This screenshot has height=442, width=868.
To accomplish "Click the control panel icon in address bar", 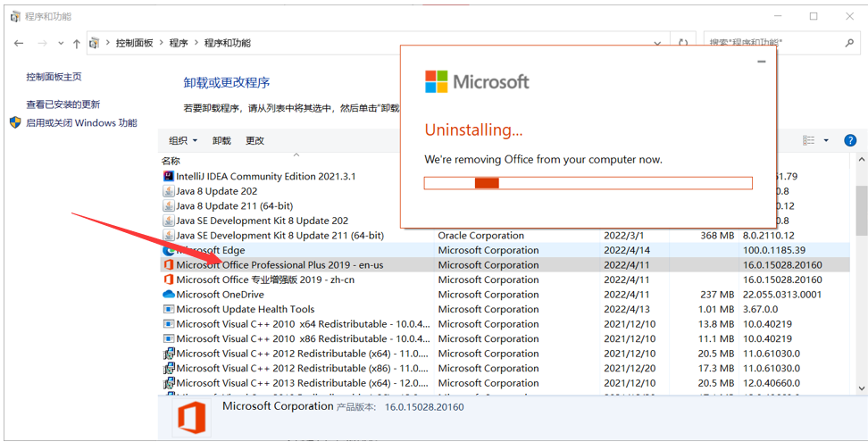I will pyautogui.click(x=95, y=43).
